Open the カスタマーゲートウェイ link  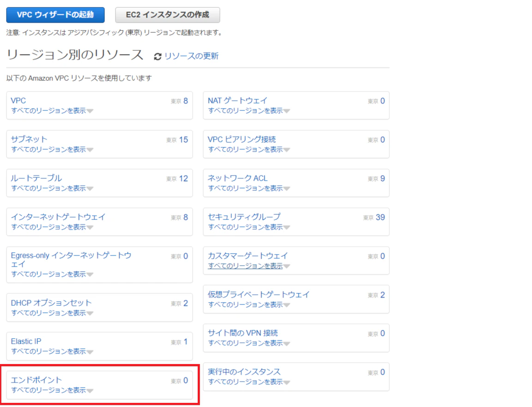point(248,255)
